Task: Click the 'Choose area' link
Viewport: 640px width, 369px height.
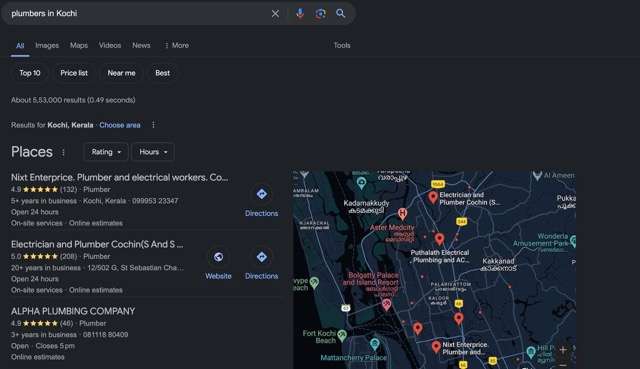Action: click(120, 125)
